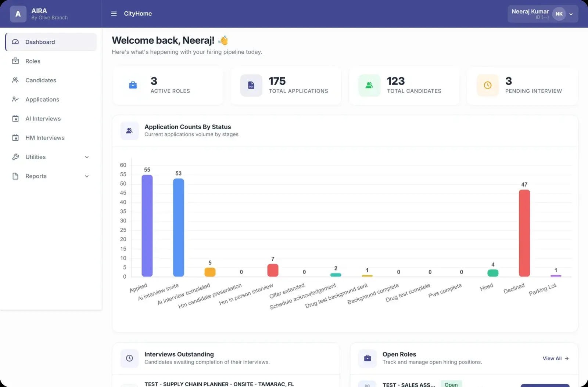This screenshot has height=387, width=588.
Task: Click the Open status badge on sales role
Action: point(451,384)
